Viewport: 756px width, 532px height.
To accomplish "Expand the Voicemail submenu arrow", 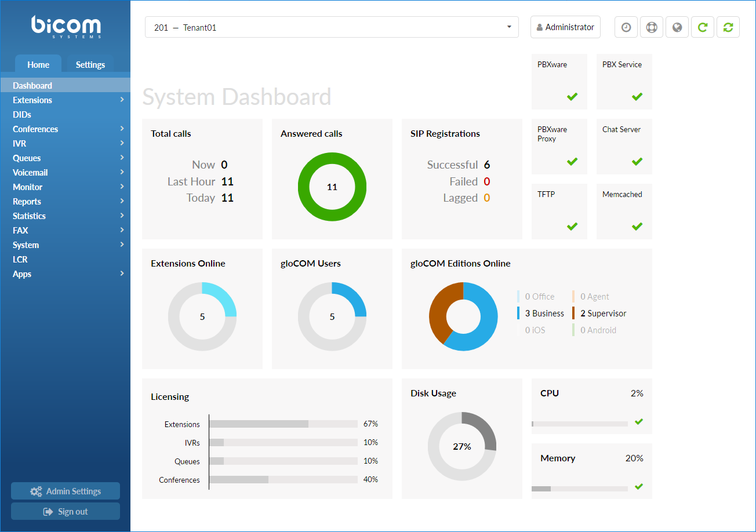I will pos(122,172).
